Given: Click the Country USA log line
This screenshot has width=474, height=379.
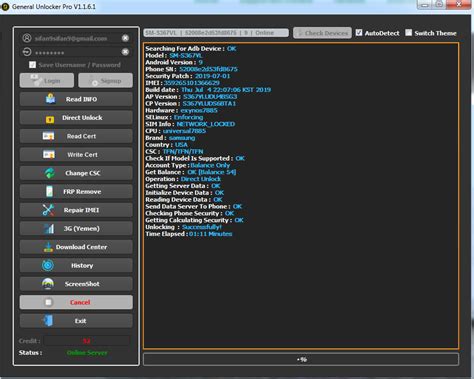Looking at the screenshot, I should pos(166,145).
